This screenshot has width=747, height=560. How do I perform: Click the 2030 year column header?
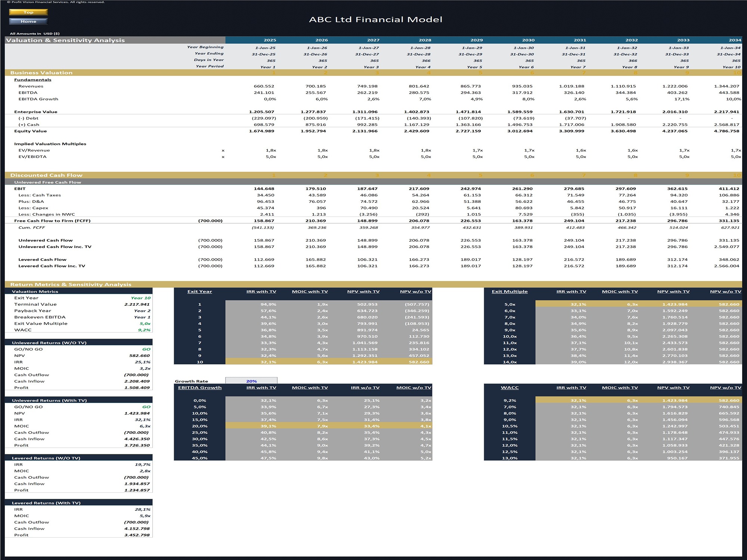[x=528, y=40]
